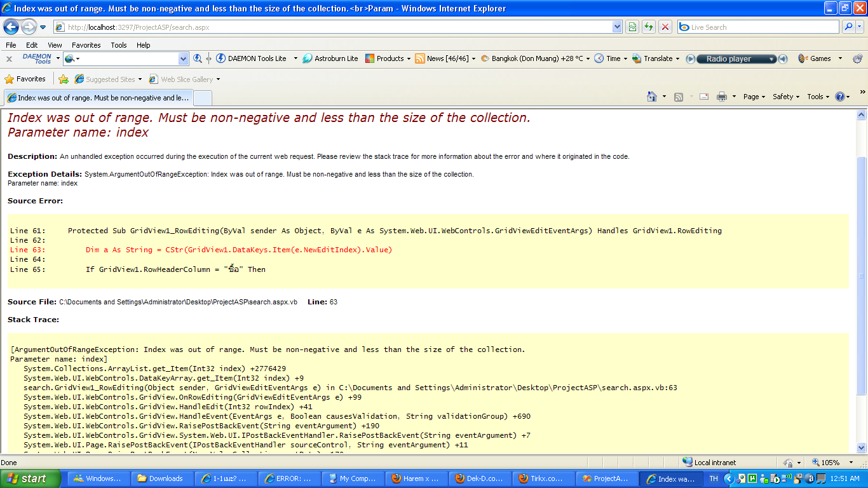868x488 pixels.
Task: Close the DAEMON Tools toolbar X
Action: 9,58
